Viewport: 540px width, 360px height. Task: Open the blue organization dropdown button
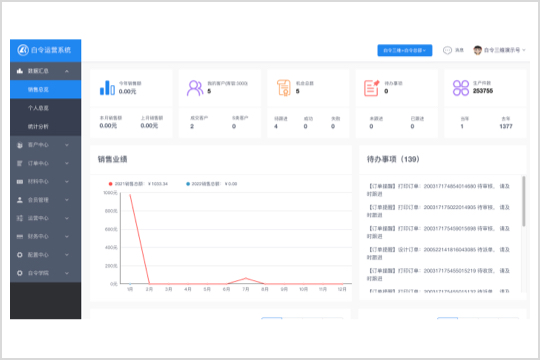(405, 50)
